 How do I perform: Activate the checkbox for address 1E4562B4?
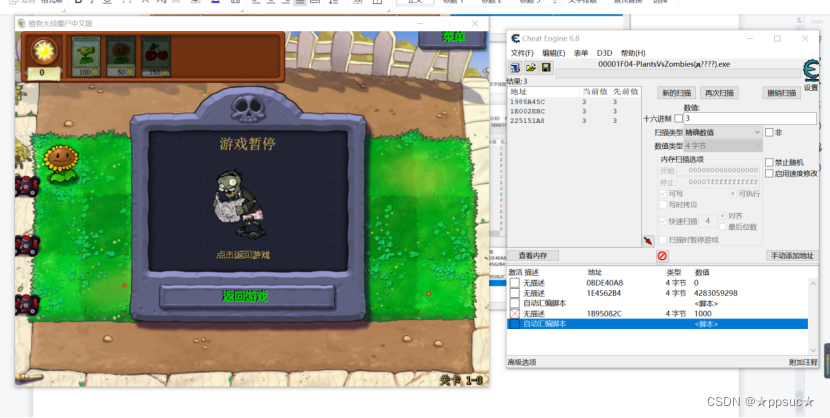(515, 293)
